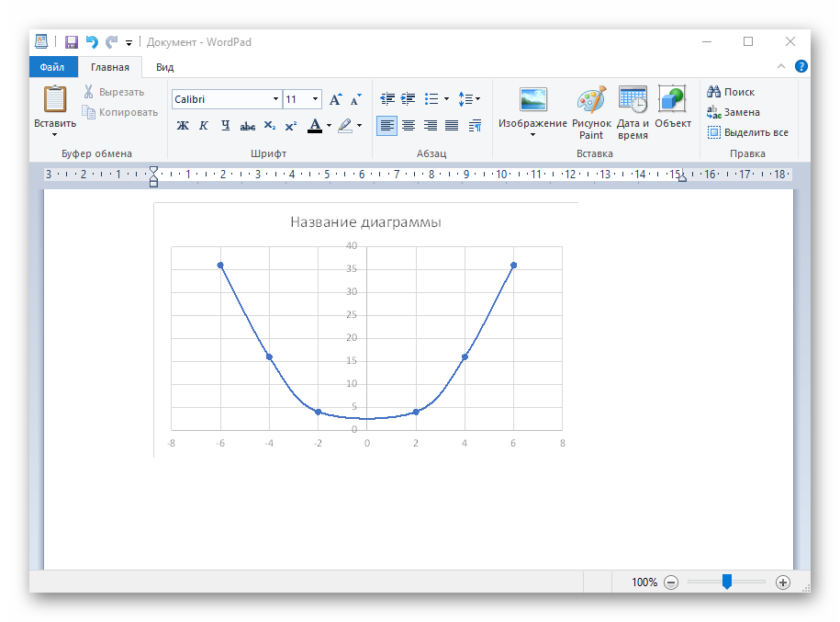Undo last action in title bar
The image size is (840, 622).
click(92, 42)
